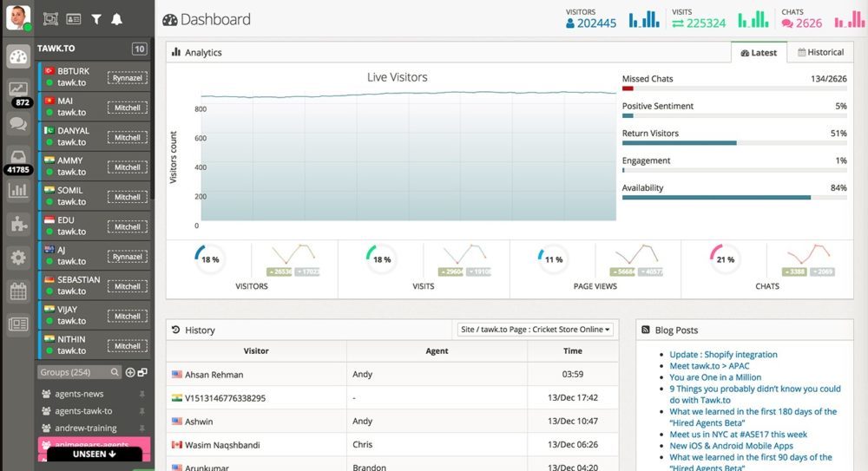868x471 pixels.
Task: Toggle pin on andrew-training group
Action: coord(142,428)
